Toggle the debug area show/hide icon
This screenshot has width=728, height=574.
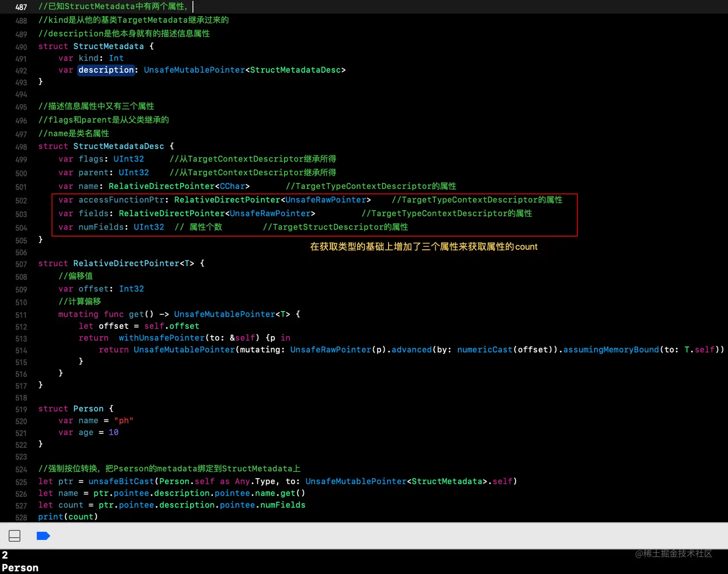point(14,535)
